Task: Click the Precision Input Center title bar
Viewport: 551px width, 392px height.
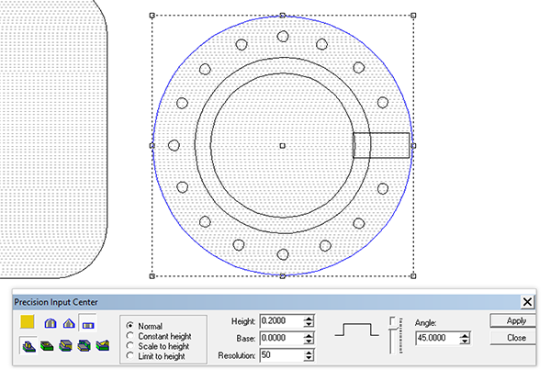Action: tap(267, 302)
